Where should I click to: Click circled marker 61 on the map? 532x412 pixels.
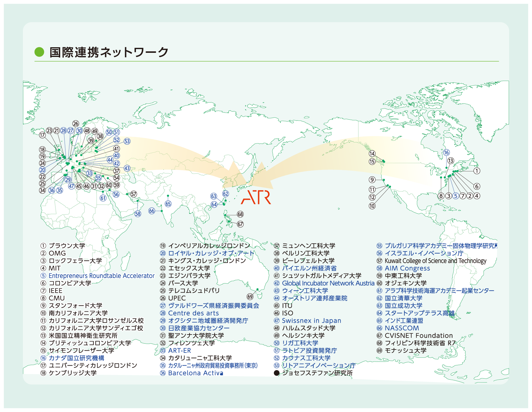[x=103, y=198]
